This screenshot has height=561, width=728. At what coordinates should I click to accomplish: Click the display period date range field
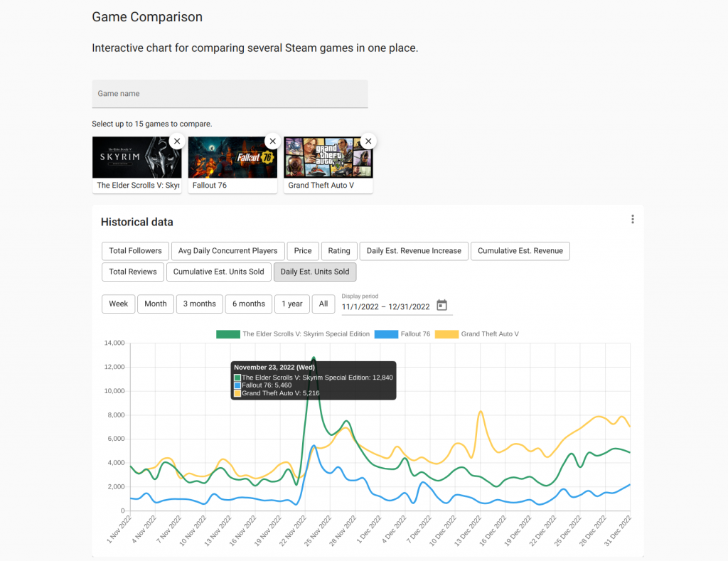pos(386,306)
